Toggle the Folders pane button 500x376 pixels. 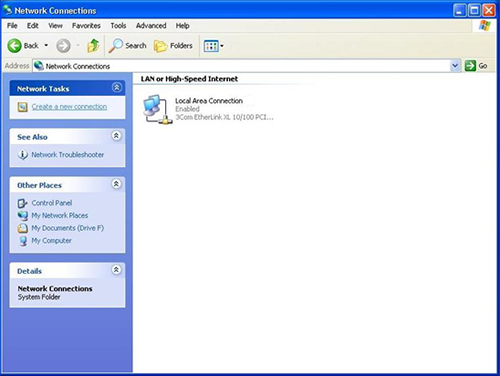(x=173, y=46)
